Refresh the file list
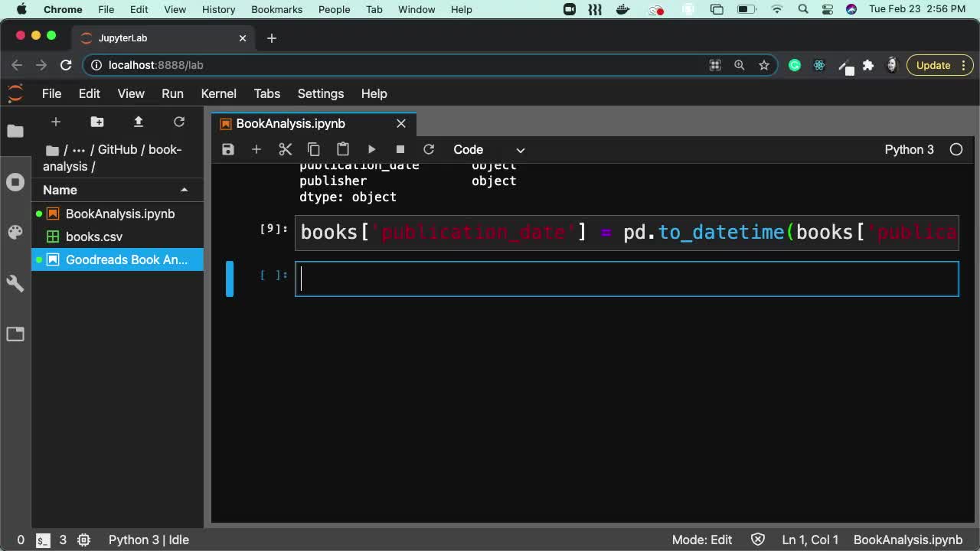980x551 pixels. [x=178, y=122]
